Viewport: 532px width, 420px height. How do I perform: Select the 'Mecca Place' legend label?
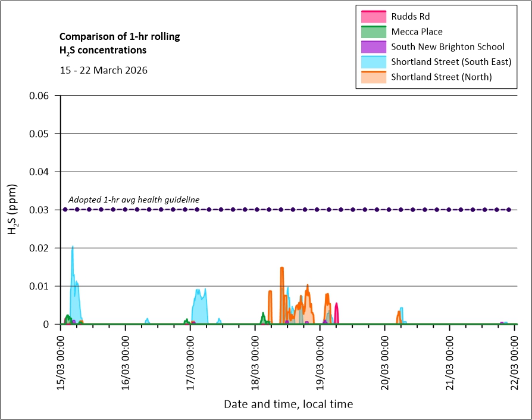pos(417,32)
